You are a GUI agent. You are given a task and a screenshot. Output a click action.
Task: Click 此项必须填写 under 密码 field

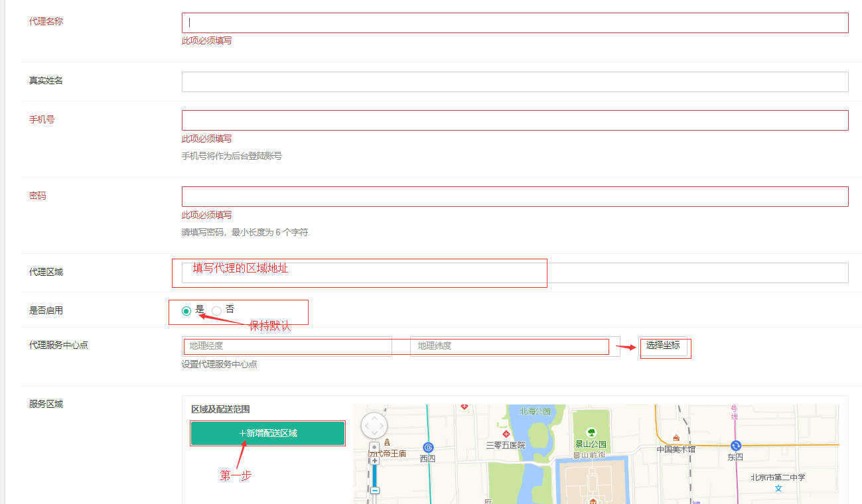coord(207,215)
